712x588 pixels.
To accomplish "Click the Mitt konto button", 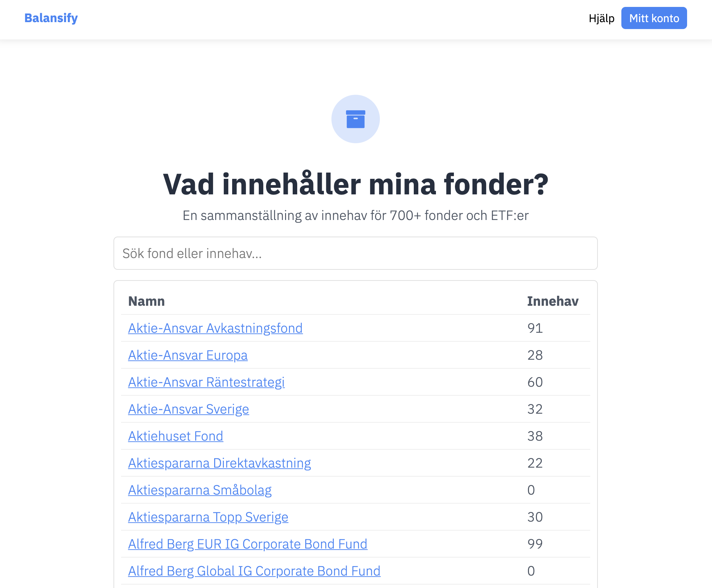I will pos(654,18).
